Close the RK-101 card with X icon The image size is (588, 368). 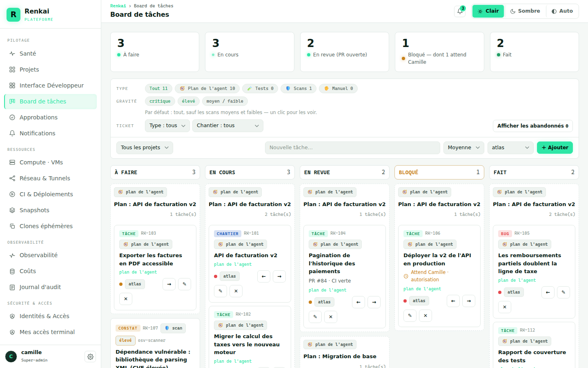236,291
